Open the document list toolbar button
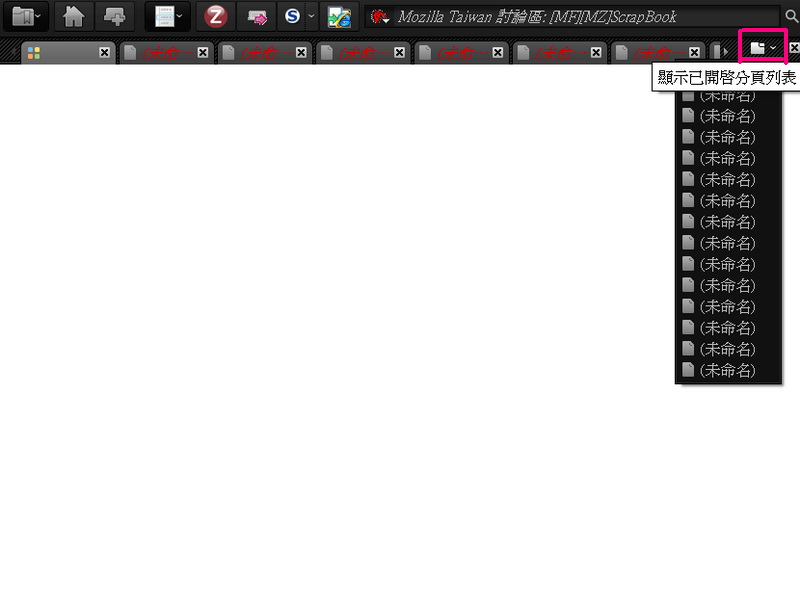This screenshot has width=800, height=605. [168, 17]
